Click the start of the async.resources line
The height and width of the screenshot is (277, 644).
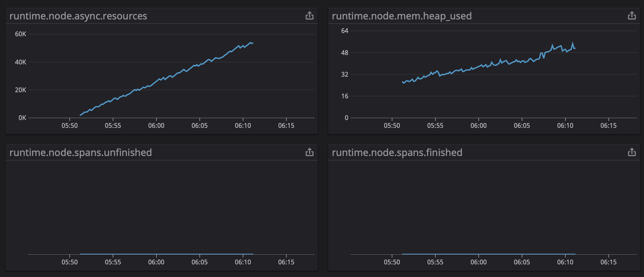[80, 115]
